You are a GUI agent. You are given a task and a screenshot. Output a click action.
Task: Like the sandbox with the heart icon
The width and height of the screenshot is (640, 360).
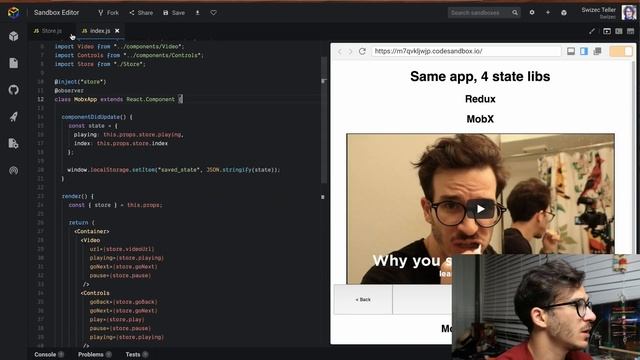coord(213,13)
